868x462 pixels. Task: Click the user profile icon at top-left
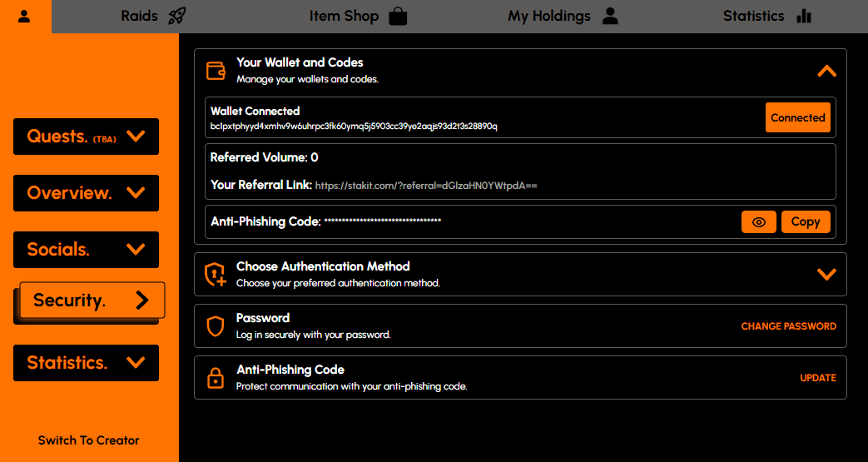[x=24, y=17]
